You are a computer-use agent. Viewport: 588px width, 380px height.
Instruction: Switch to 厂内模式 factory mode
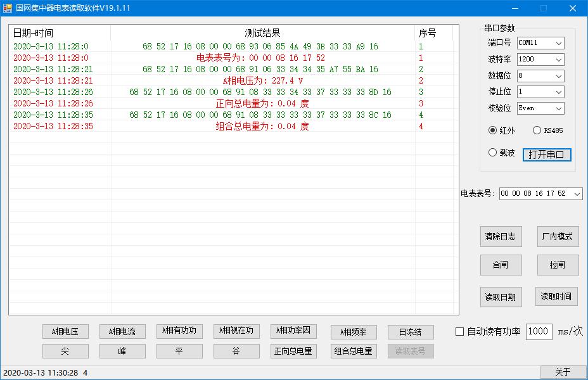tap(558, 236)
